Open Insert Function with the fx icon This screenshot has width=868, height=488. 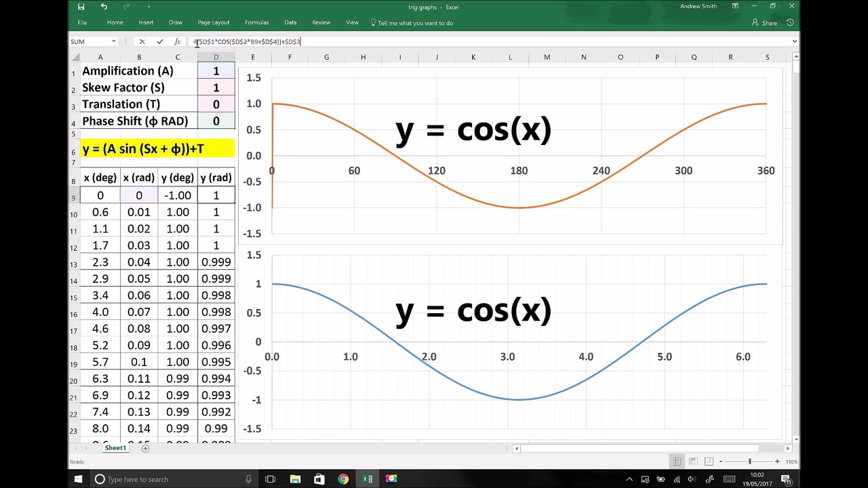pyautogui.click(x=177, y=41)
